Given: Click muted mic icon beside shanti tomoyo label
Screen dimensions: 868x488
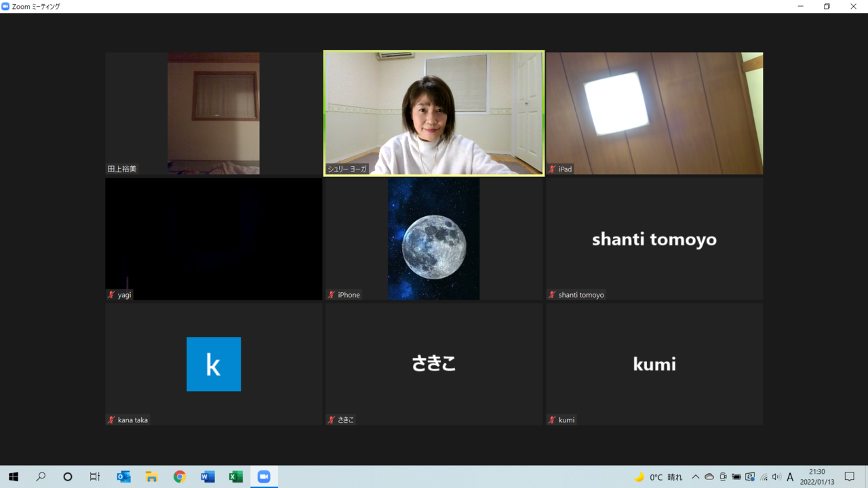Looking at the screenshot, I should 552,295.
